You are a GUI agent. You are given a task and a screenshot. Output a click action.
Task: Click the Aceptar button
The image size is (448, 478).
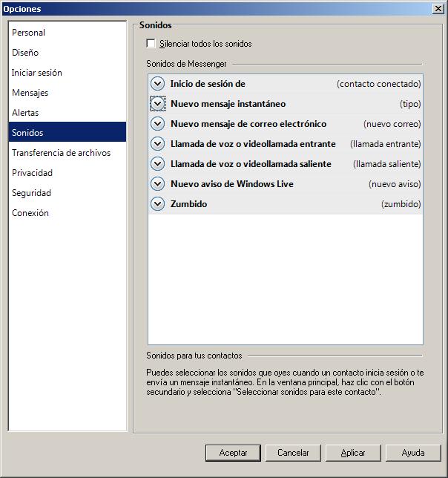point(234,453)
